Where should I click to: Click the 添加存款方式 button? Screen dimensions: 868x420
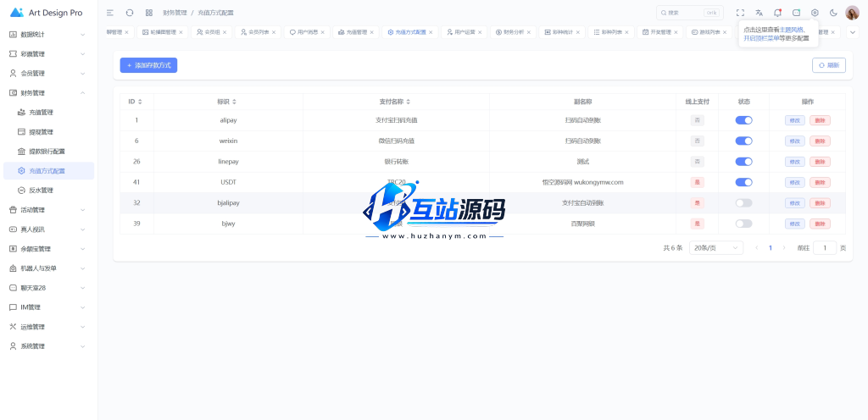click(148, 65)
